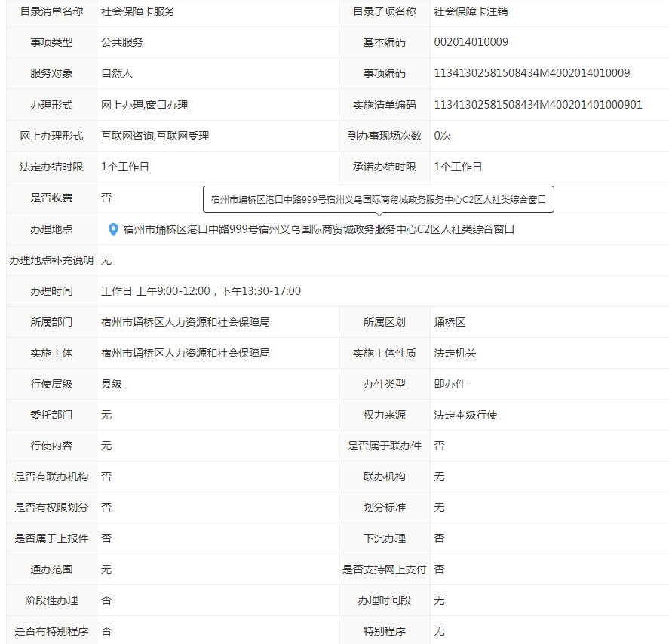
Task: Click the 所属部门 department name value
Action: pyautogui.click(x=186, y=322)
